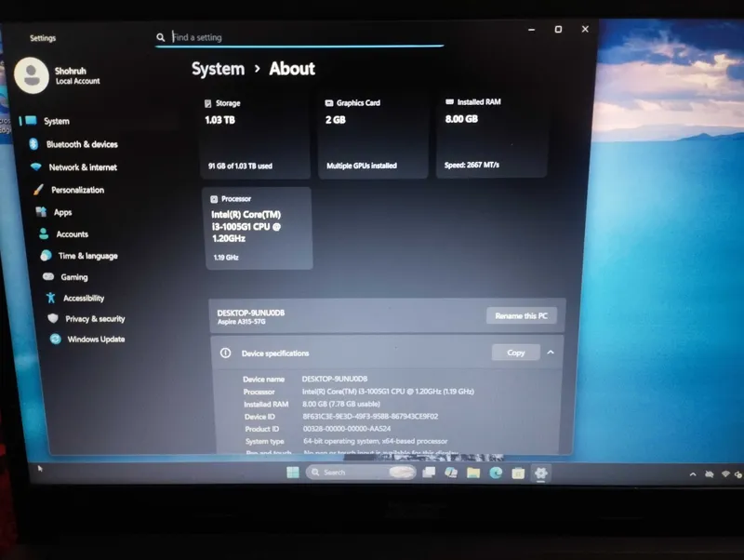Collapse the Device specifications section

[551, 353]
